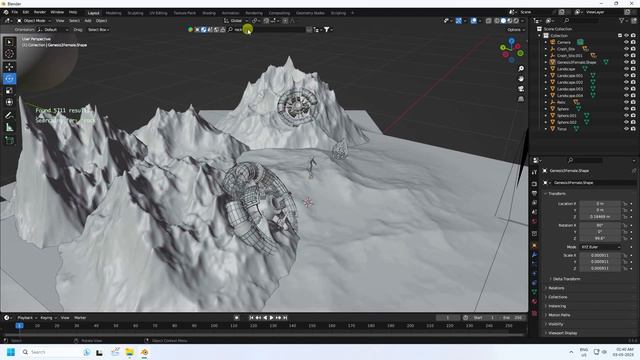Open the Select Box drag dropdown
This screenshot has height=360, width=640.
point(98,30)
